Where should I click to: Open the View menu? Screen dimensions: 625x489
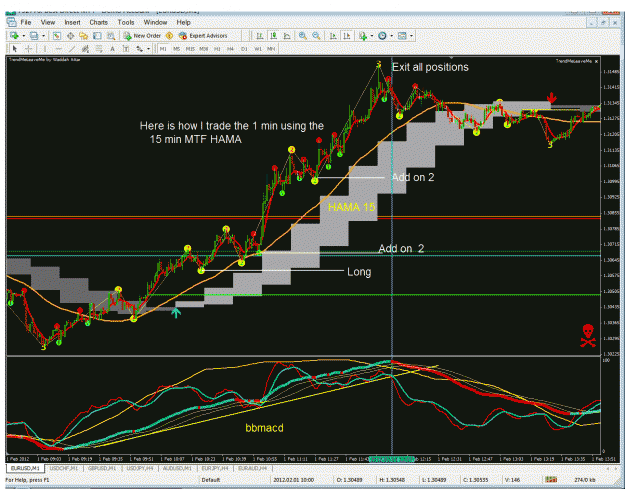[x=48, y=22]
